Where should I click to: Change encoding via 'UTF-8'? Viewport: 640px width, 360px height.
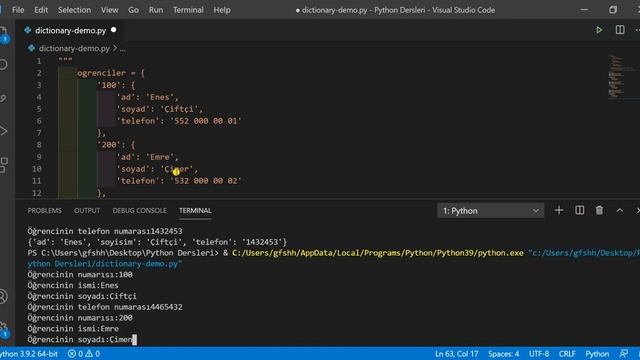(x=539, y=354)
